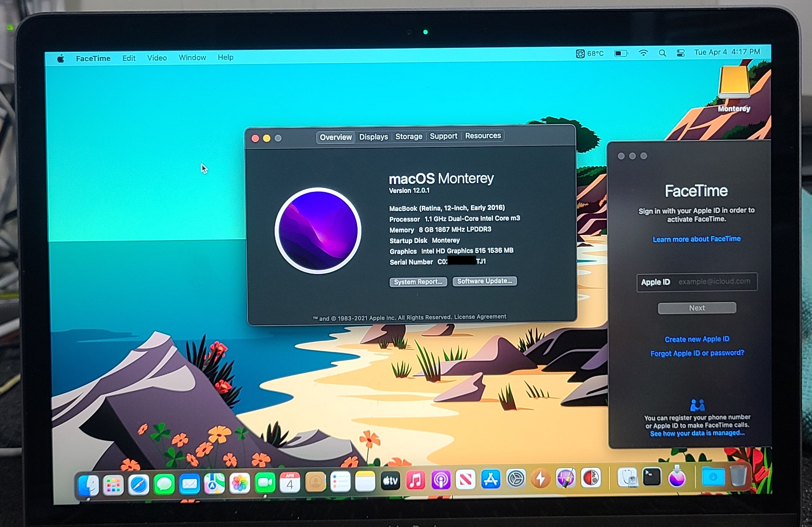Open Safari from the dock

click(138, 485)
